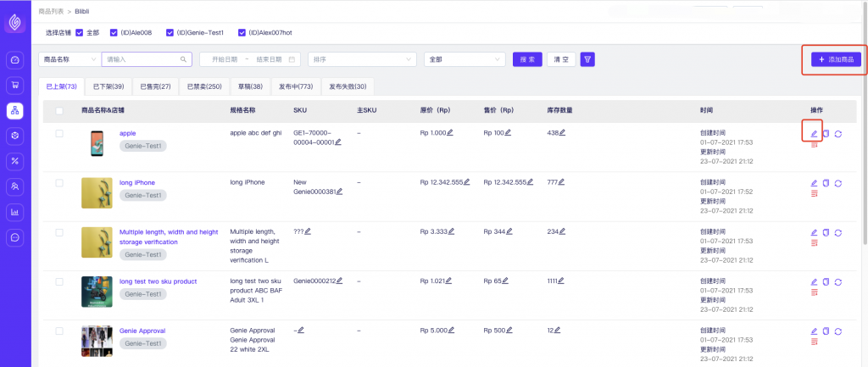Edit the long iPhone product action pencil
This screenshot has width=868, height=367.
click(x=814, y=183)
